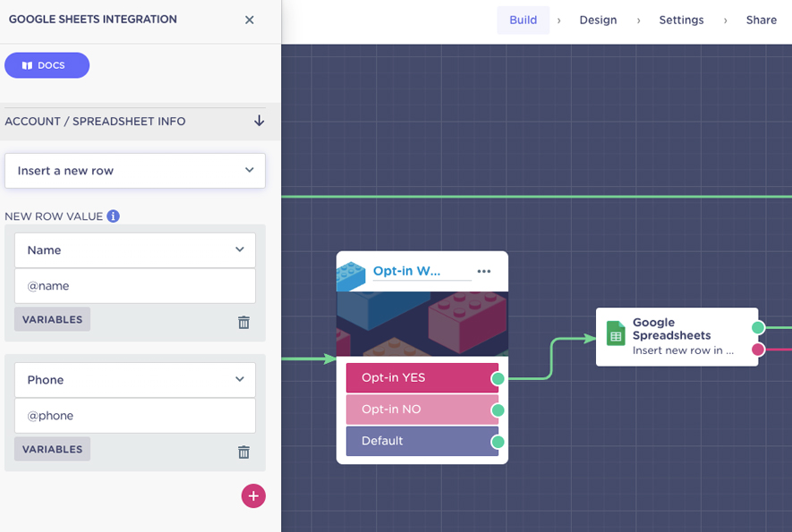Delete the Phone row with trash icon

coord(244,452)
